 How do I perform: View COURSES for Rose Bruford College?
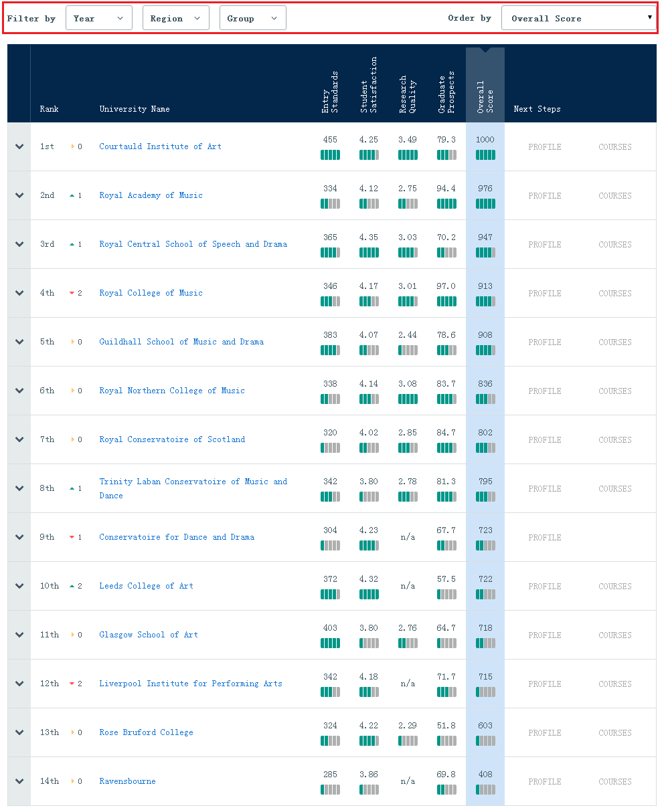point(615,733)
